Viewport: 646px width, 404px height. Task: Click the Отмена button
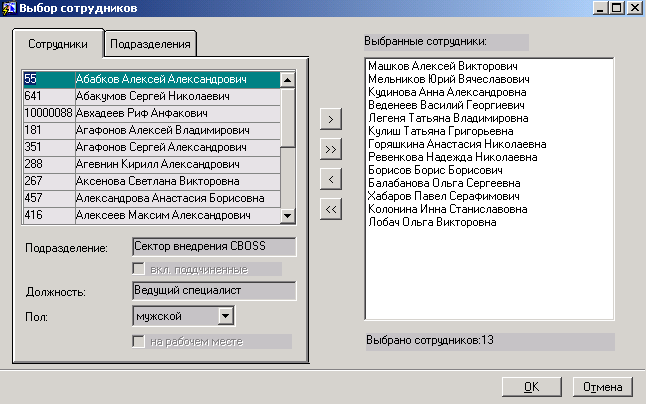click(602, 387)
